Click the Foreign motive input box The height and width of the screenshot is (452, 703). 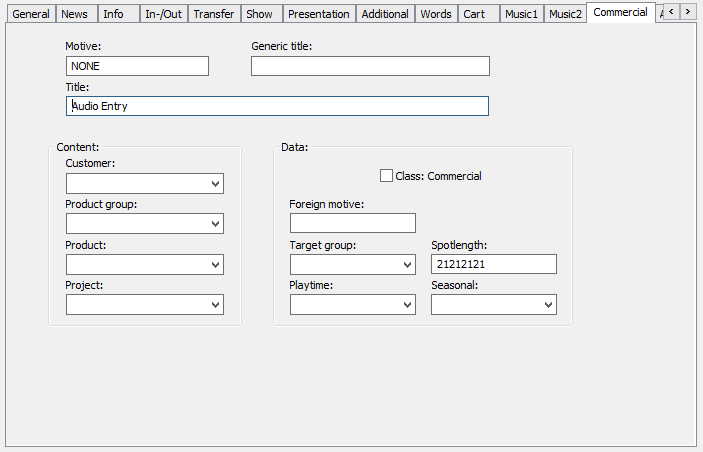point(352,223)
